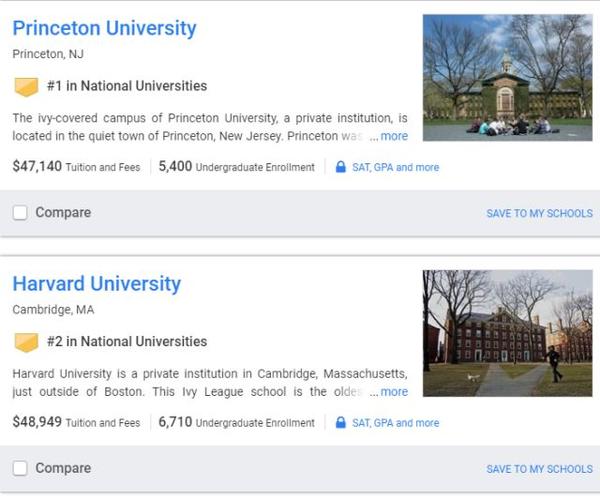
Task: Click the lock icon in Princeton's card
Action: [x=340, y=167]
